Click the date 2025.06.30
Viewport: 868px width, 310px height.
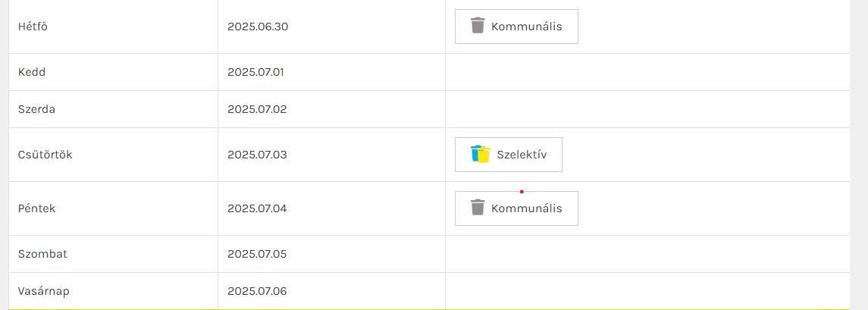(258, 27)
